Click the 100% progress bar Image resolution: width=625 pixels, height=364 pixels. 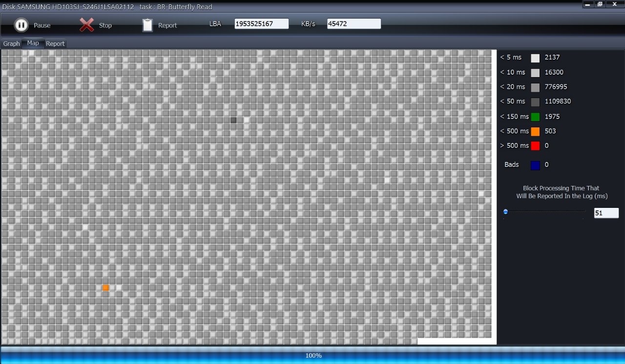(312, 355)
